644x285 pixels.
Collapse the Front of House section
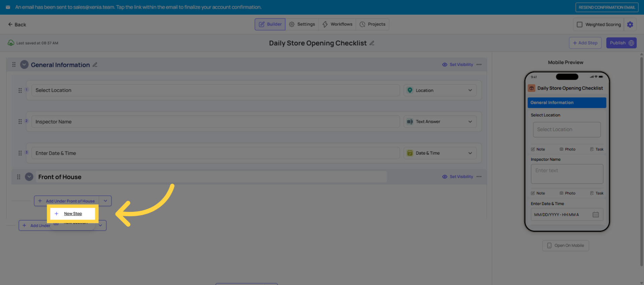pyautogui.click(x=29, y=177)
